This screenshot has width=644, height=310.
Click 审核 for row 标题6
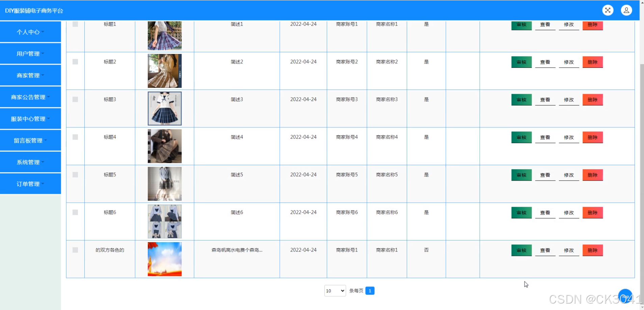[521, 213]
